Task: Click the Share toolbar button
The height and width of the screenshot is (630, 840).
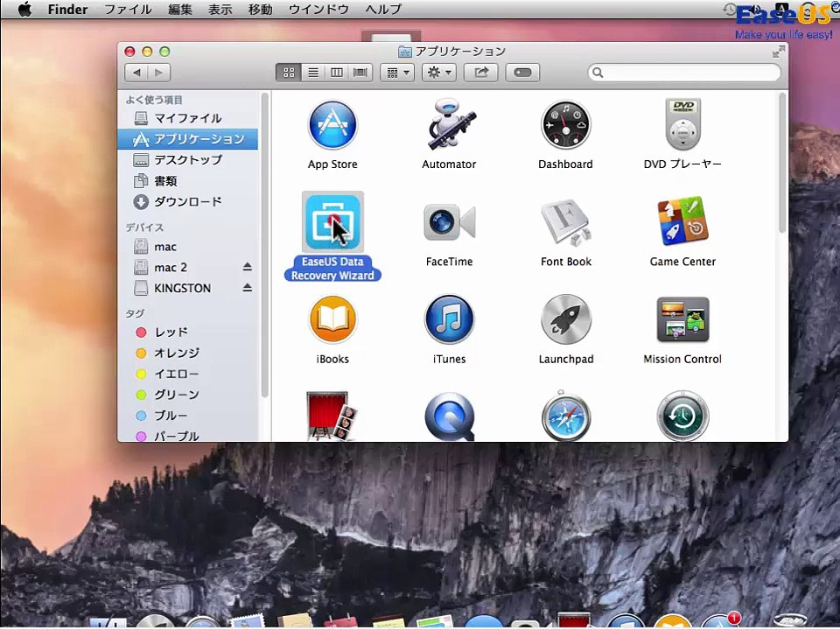Action: tap(481, 73)
